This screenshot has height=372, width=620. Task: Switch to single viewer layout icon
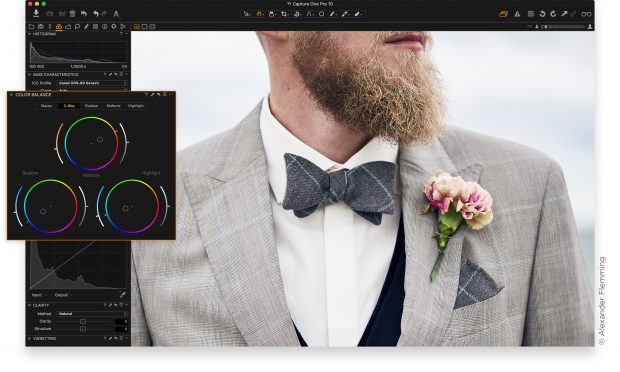click(144, 26)
